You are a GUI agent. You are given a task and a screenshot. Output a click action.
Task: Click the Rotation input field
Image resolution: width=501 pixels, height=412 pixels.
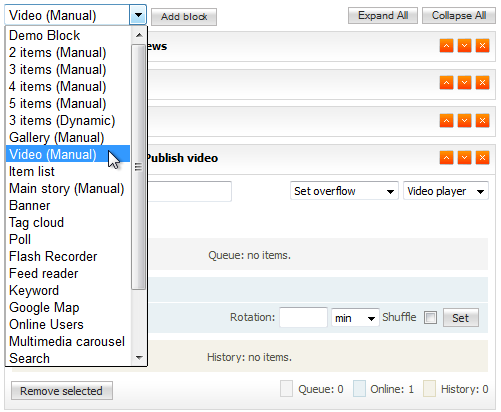click(x=303, y=317)
